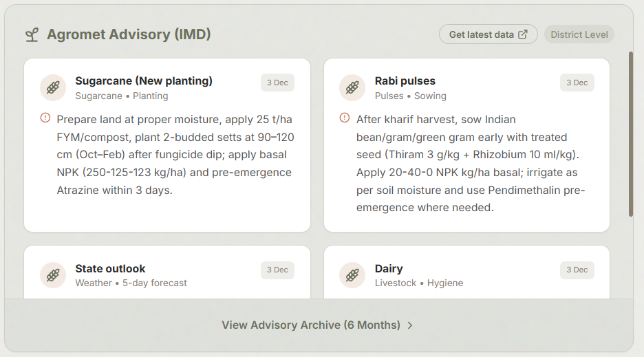Open the Sugarcane (New planting) card title
The height and width of the screenshot is (357, 644).
(x=144, y=81)
